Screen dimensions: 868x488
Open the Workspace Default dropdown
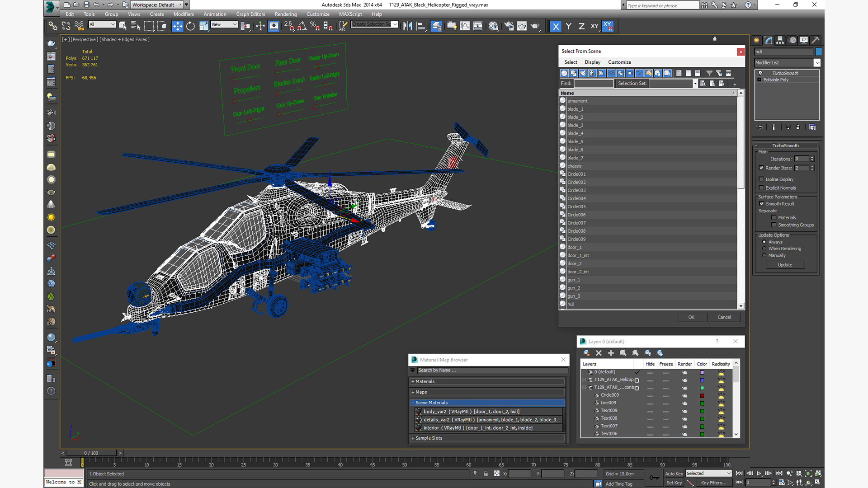click(x=157, y=5)
